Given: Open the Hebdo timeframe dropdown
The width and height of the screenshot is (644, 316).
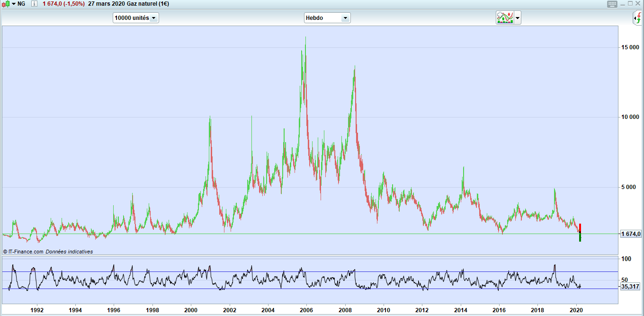Looking at the screenshot, I should click(327, 18).
